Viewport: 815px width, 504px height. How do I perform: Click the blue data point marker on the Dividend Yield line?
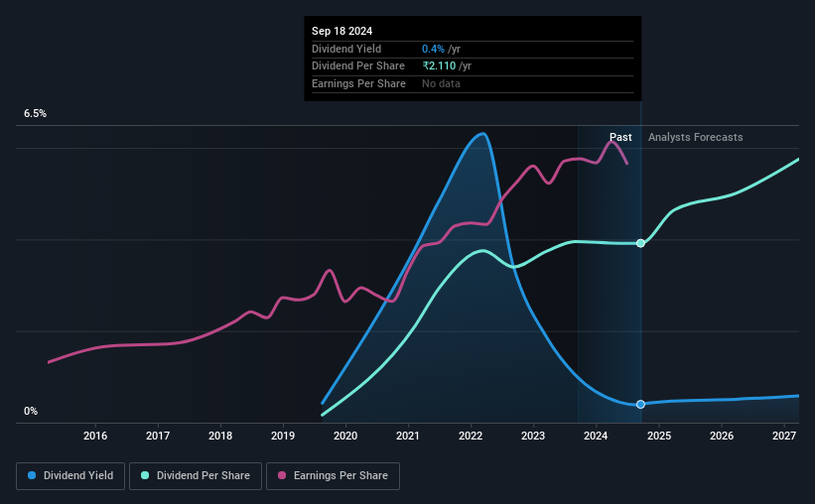coord(640,404)
